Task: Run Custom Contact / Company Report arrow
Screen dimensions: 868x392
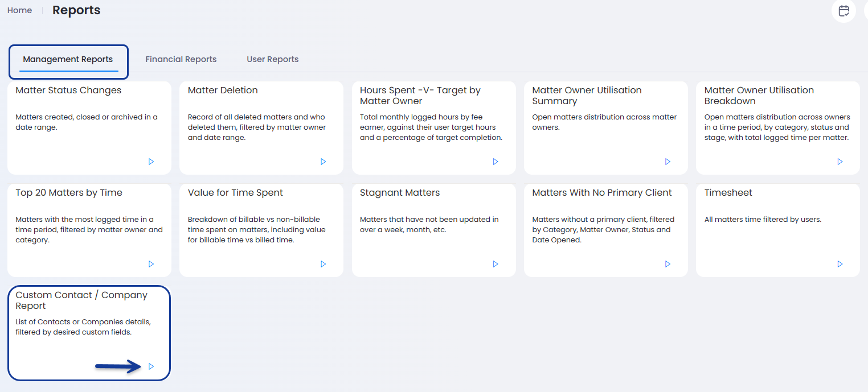Action: point(151,366)
